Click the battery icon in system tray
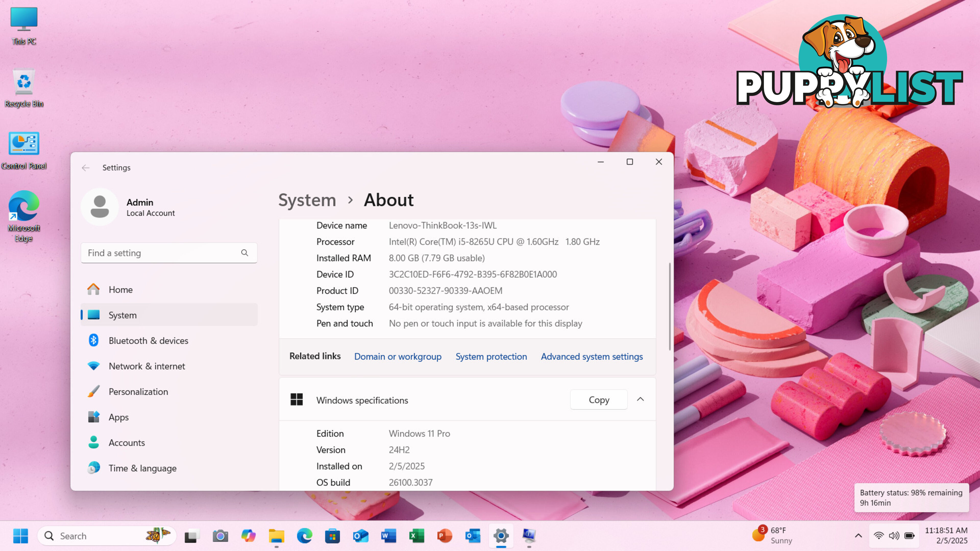 (910, 536)
